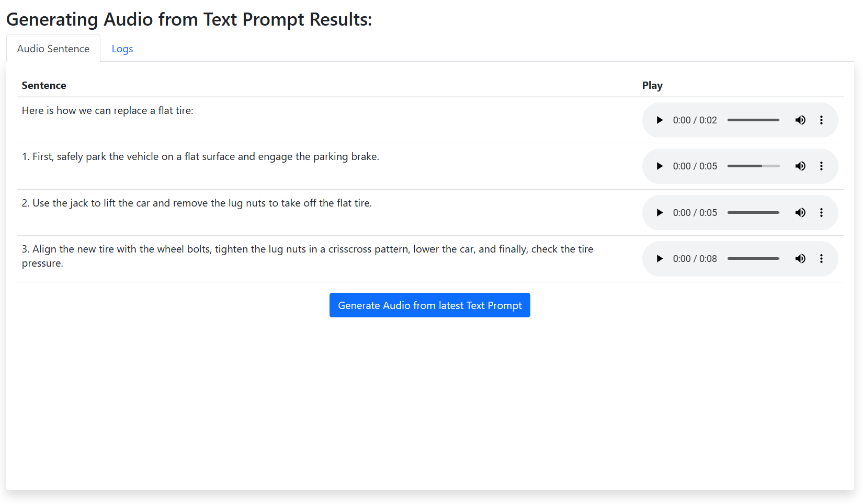863x504 pixels.
Task: Seek in the 'Use the jack' audio timeline
Action: [x=753, y=213]
